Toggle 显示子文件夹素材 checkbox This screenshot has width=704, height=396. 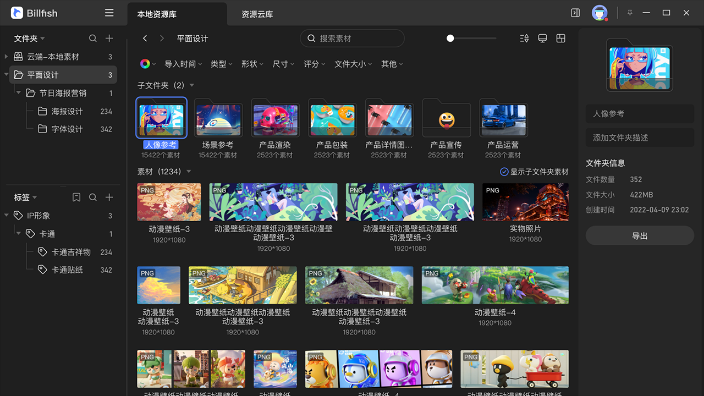pos(504,172)
